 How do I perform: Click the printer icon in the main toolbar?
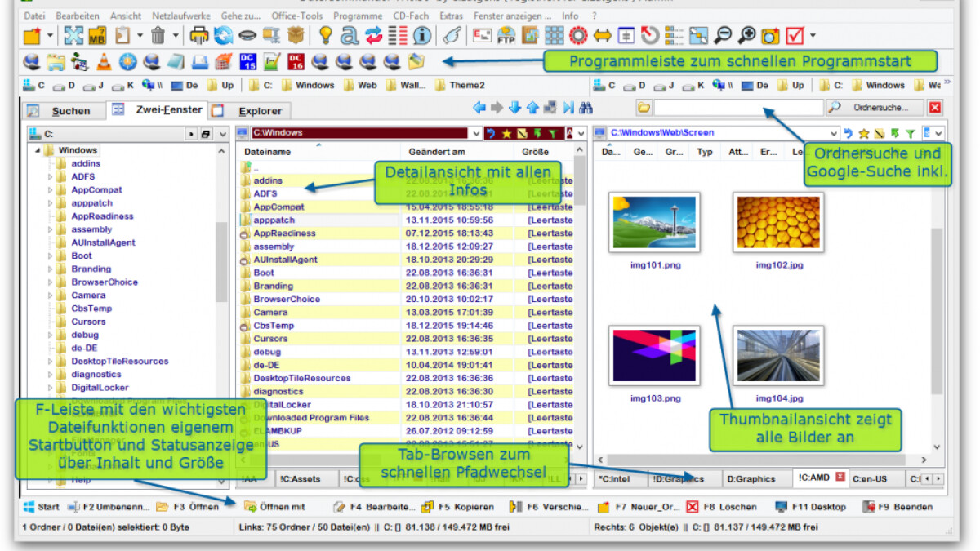pos(199,35)
